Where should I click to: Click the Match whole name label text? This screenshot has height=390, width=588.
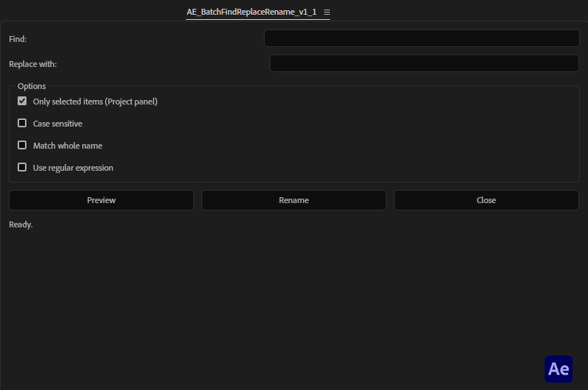(x=68, y=146)
